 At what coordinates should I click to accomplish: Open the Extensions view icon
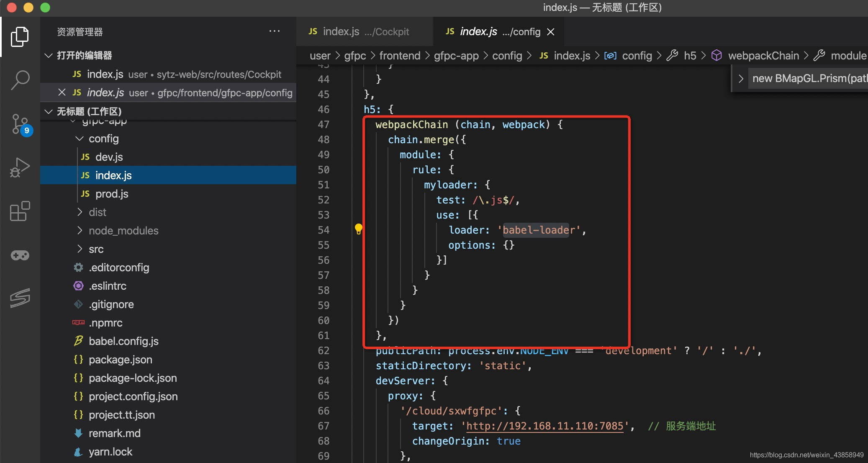tap(20, 211)
